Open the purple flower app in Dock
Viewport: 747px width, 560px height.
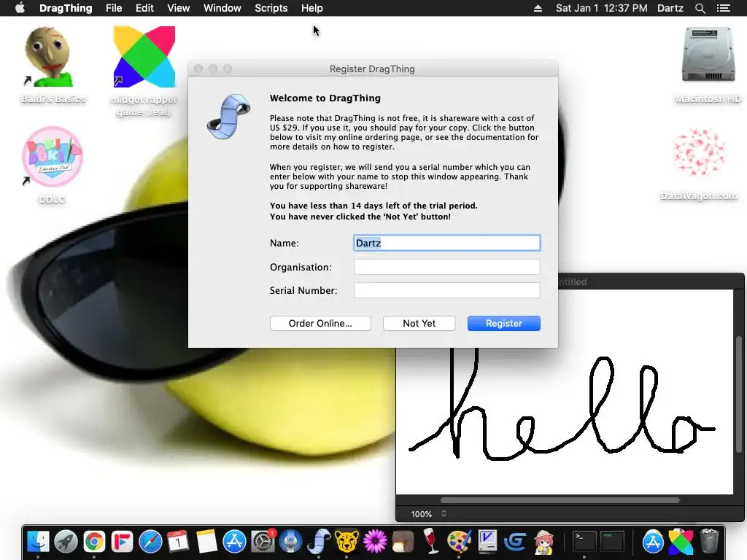375,542
